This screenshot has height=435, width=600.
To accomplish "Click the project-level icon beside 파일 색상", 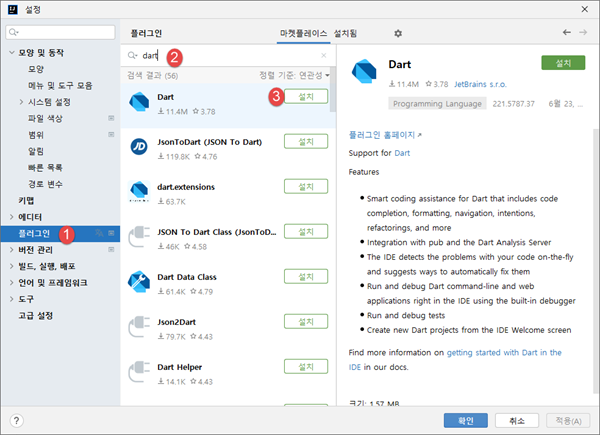I will coord(111,118).
